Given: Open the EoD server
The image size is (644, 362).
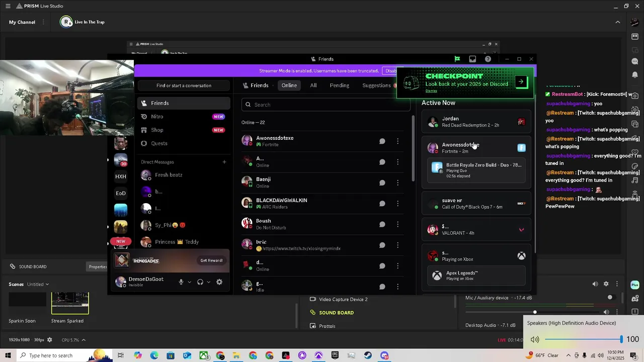Looking at the screenshot, I should tap(121, 193).
